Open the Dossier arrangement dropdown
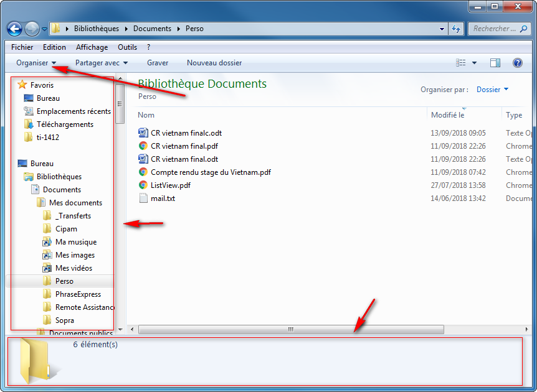Screen dimensions: 537x392 point(492,90)
